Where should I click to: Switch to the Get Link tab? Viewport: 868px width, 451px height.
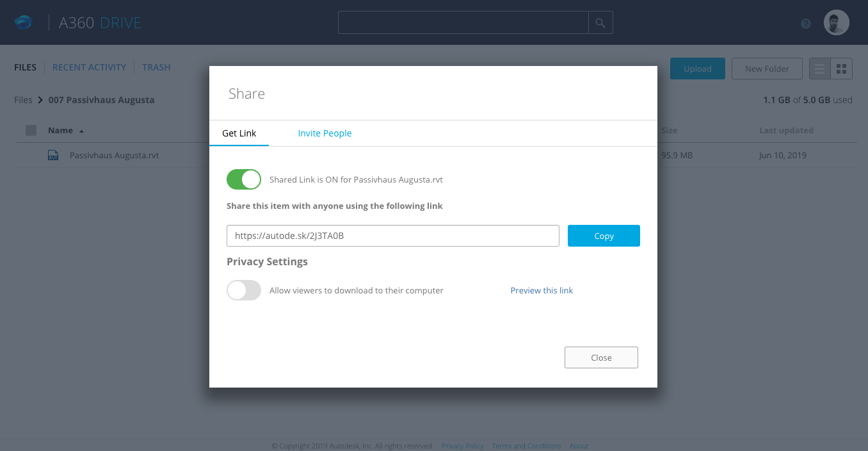point(239,133)
